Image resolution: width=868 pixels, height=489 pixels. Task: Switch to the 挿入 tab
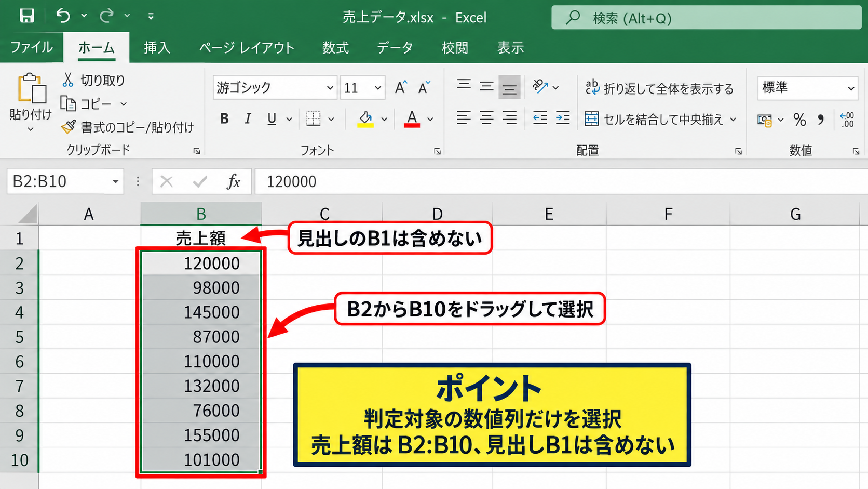(x=157, y=47)
